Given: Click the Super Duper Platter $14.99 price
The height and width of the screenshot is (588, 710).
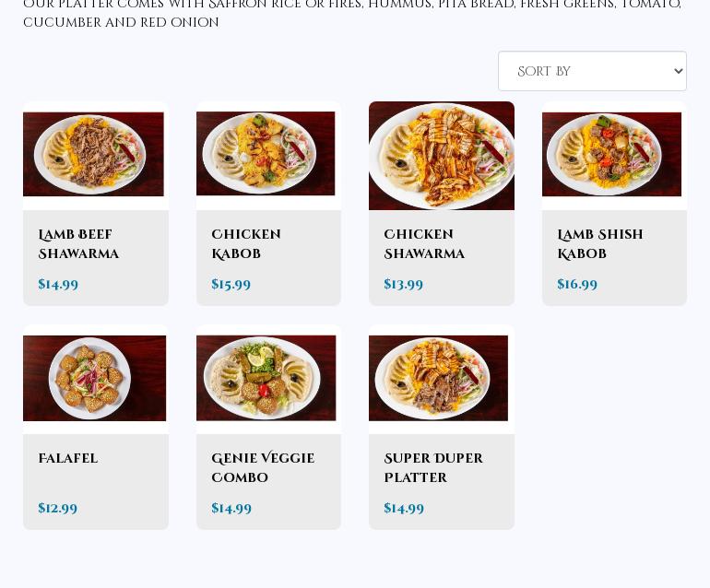Looking at the screenshot, I should (x=404, y=508).
